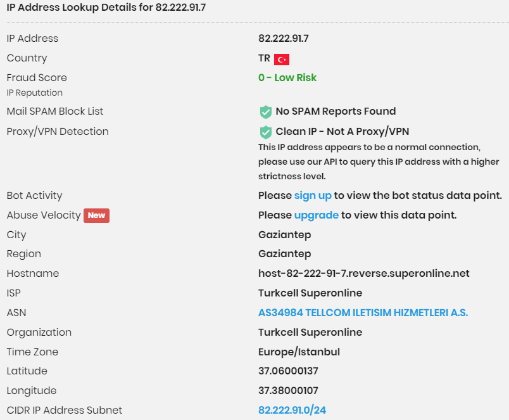The width and height of the screenshot is (509, 420).
Task: Click the Bot Activity label
Action: [34, 196]
